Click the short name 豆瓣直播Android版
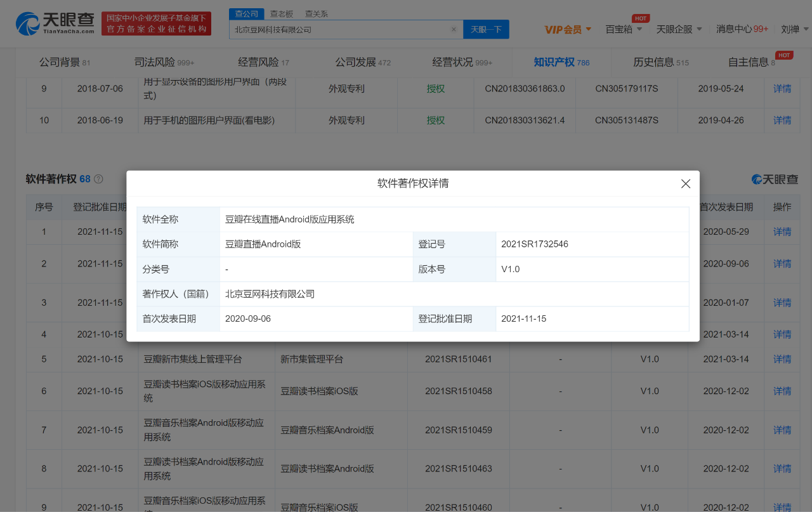This screenshot has height=512, width=812. click(263, 244)
